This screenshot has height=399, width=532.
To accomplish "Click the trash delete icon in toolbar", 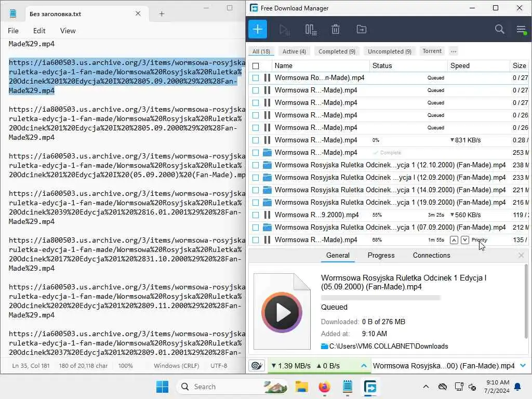I will [x=336, y=30].
